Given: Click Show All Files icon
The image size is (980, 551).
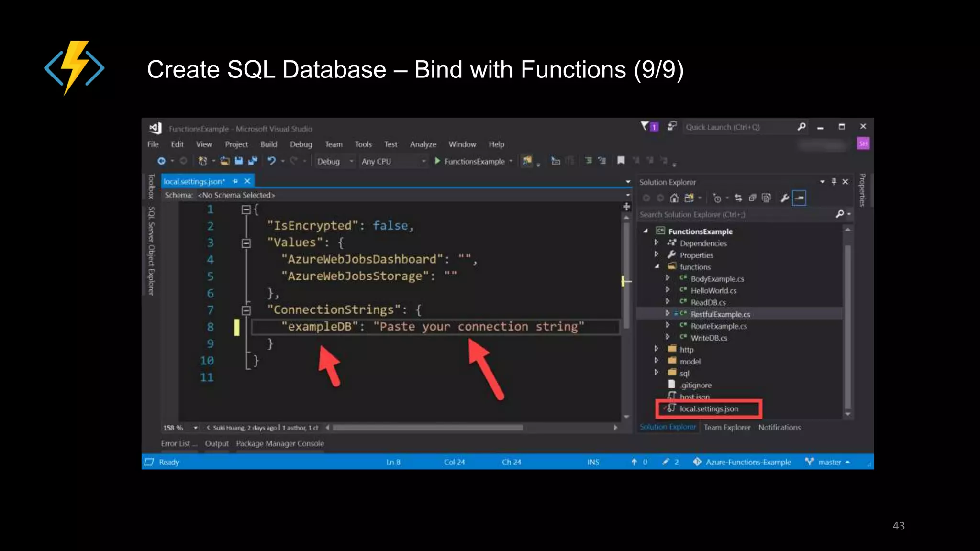Looking at the screenshot, I should pos(766,198).
